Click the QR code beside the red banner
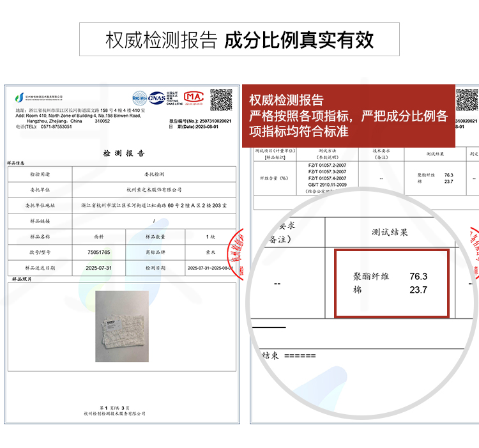 pyautogui.click(x=467, y=100)
